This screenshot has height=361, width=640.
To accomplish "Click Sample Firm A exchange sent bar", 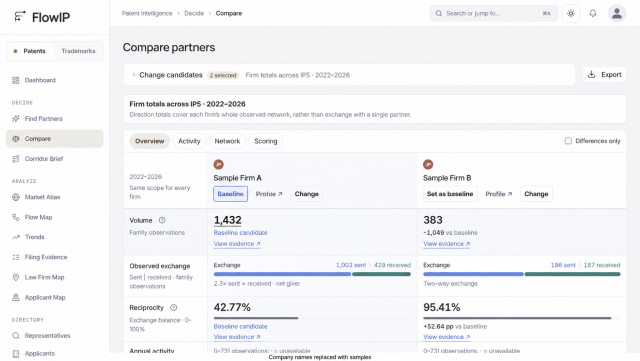I will (x=282, y=274).
